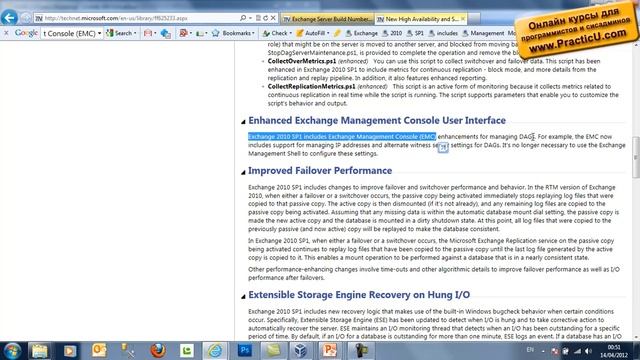Click the EN language indicator in tray
Image resolution: width=640 pixels, height=360 pixels.
click(x=530, y=350)
